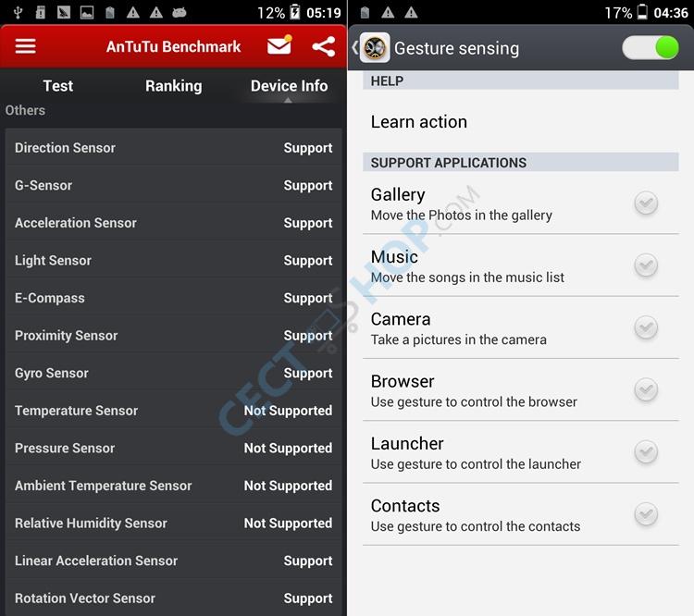Tap the Music list title

tap(394, 257)
